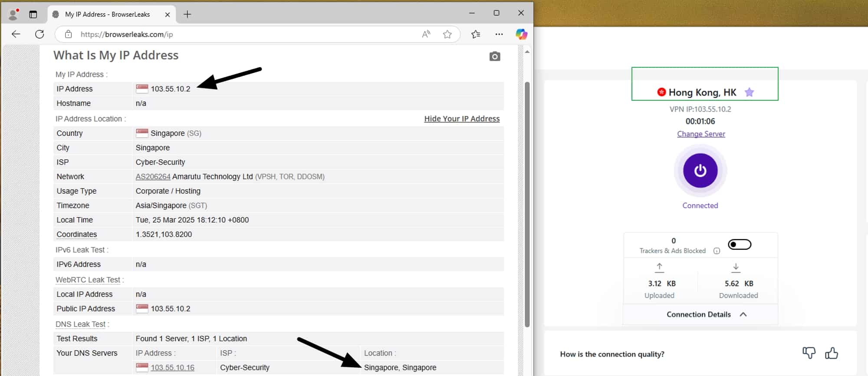Image resolution: width=868 pixels, height=376 pixels.
Task: Open the browser profile icon
Action: point(14,14)
